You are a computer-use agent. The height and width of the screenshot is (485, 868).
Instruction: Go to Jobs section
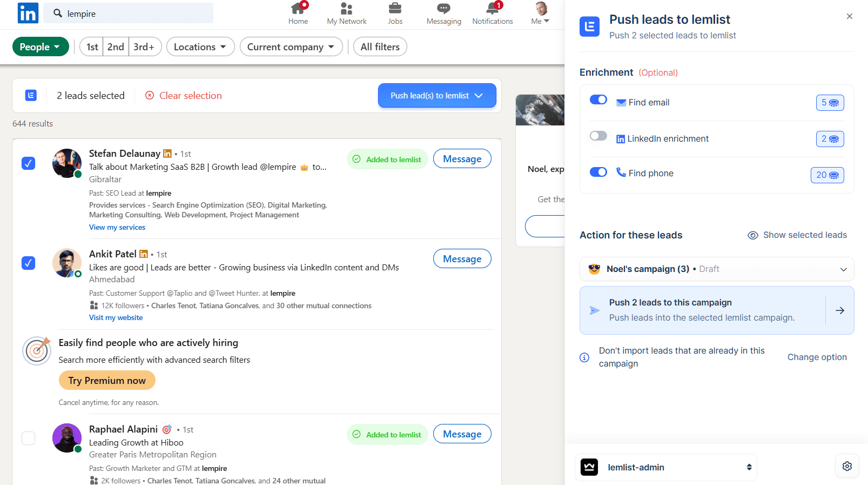[395, 14]
